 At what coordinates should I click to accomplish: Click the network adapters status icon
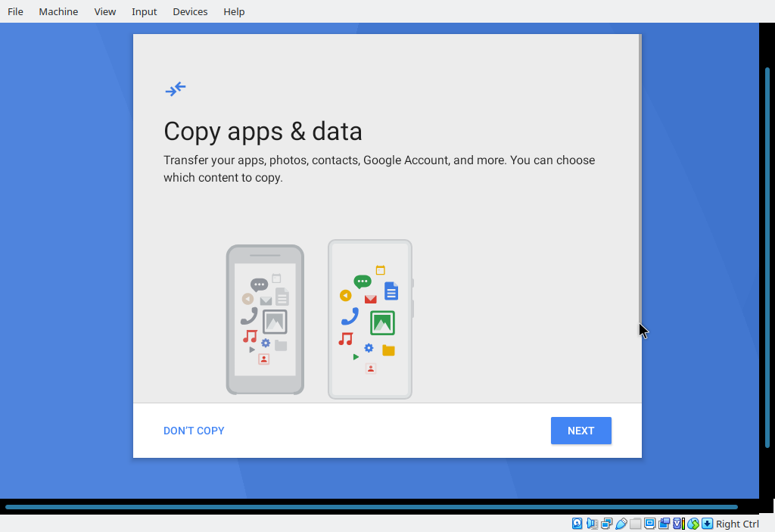(x=606, y=524)
